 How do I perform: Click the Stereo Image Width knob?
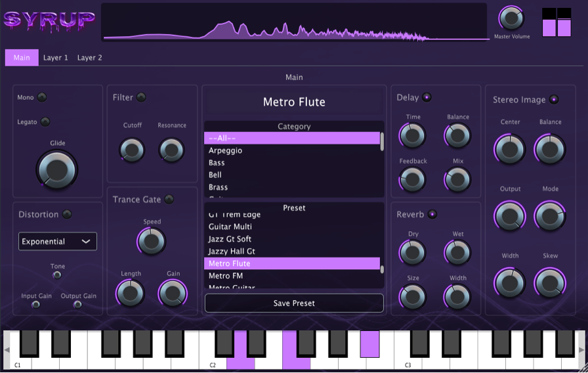[510, 283]
